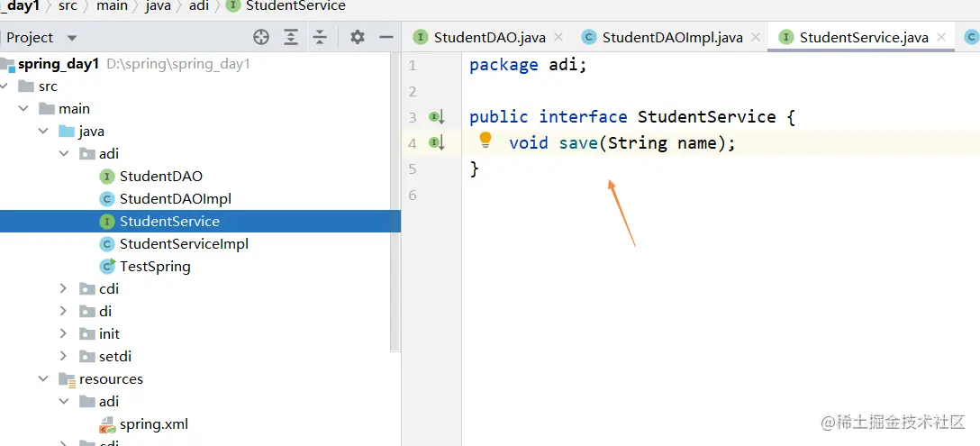Click StudentServiceImpl class icon

(x=107, y=244)
